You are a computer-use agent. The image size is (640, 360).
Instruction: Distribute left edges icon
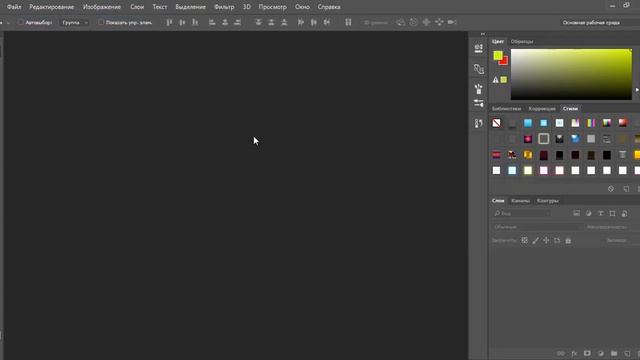[301, 22]
